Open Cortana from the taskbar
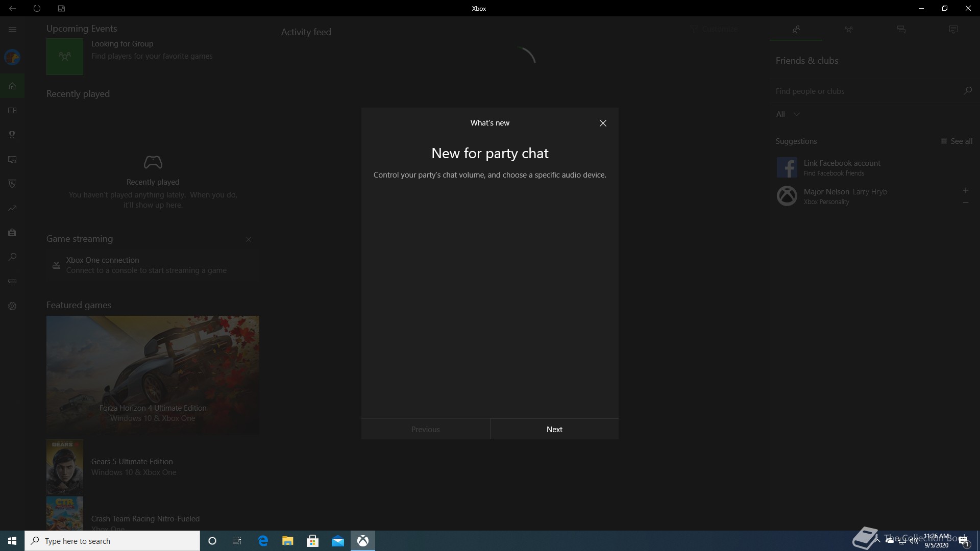The image size is (980, 551). 212,541
